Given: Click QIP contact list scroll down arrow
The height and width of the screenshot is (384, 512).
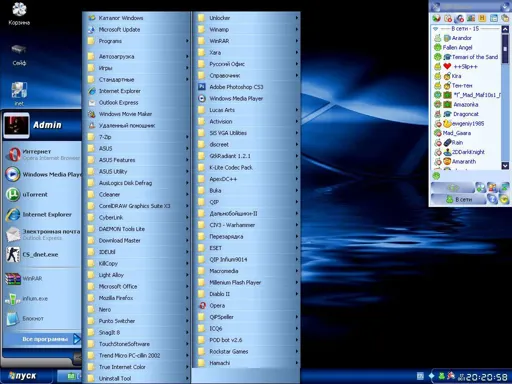Looking at the screenshot, I should pos(505,165).
